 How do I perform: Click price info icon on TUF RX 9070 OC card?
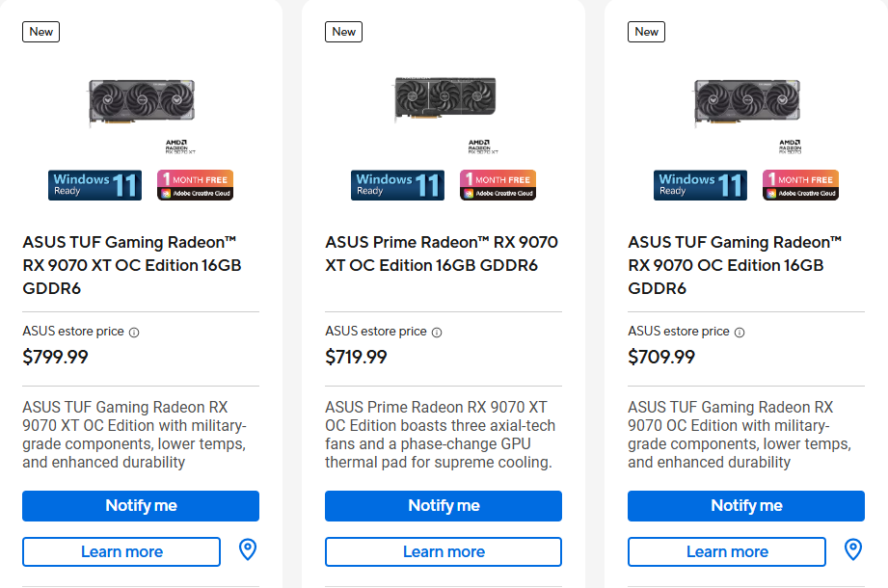[x=740, y=333]
